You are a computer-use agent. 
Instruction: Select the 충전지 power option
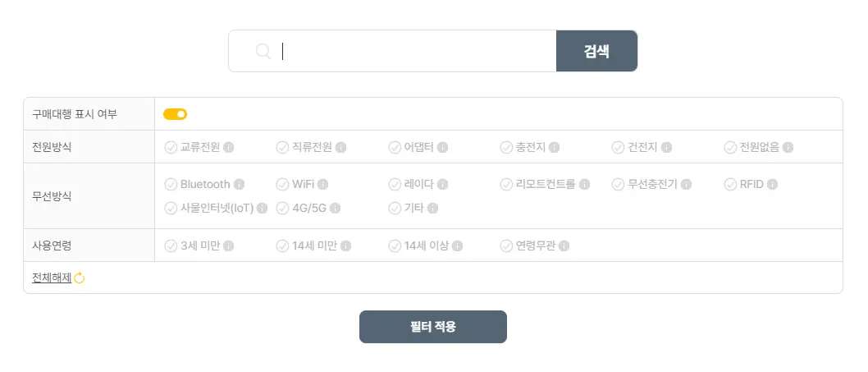click(x=506, y=147)
